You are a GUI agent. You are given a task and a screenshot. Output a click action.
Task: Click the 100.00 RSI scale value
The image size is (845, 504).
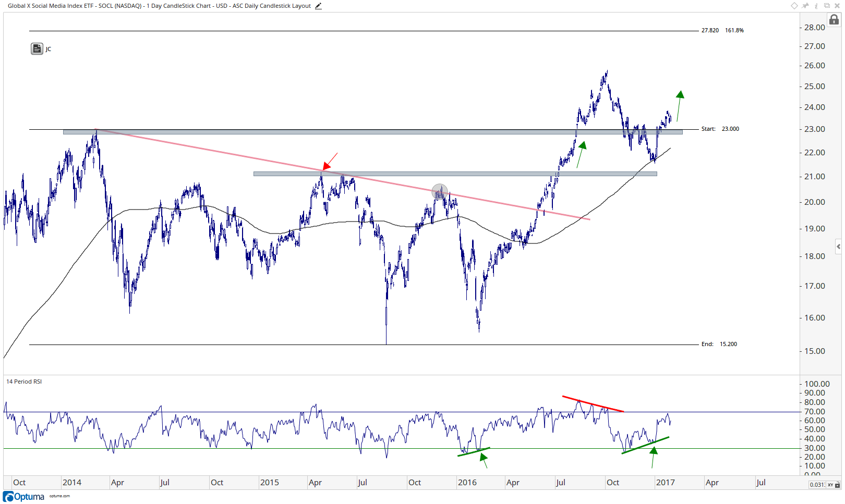817,384
